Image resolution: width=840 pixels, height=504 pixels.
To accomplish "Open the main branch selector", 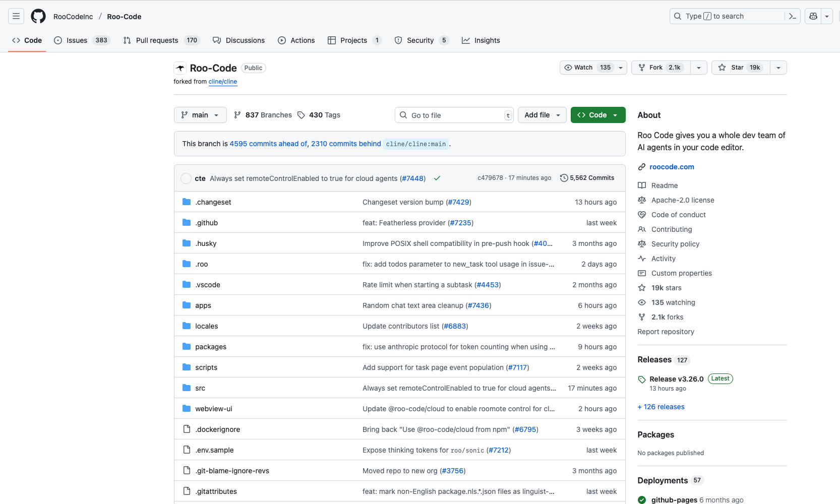I will click(x=200, y=115).
